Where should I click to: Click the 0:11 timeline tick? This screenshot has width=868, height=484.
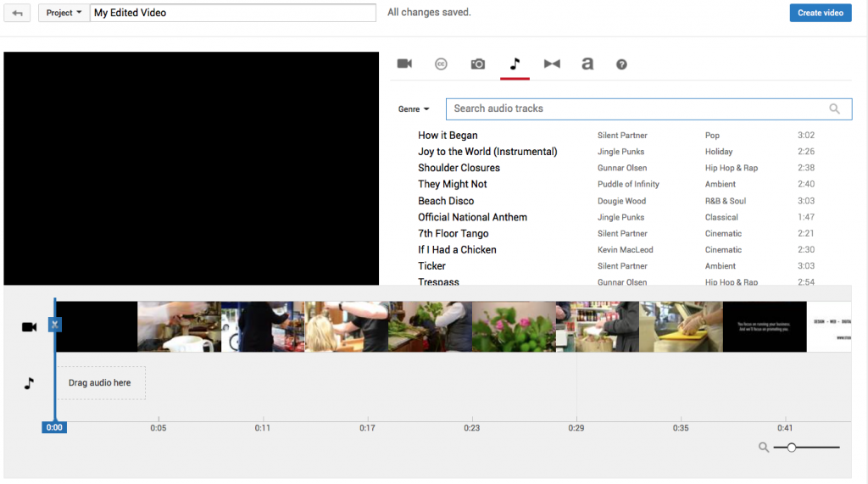point(263,427)
